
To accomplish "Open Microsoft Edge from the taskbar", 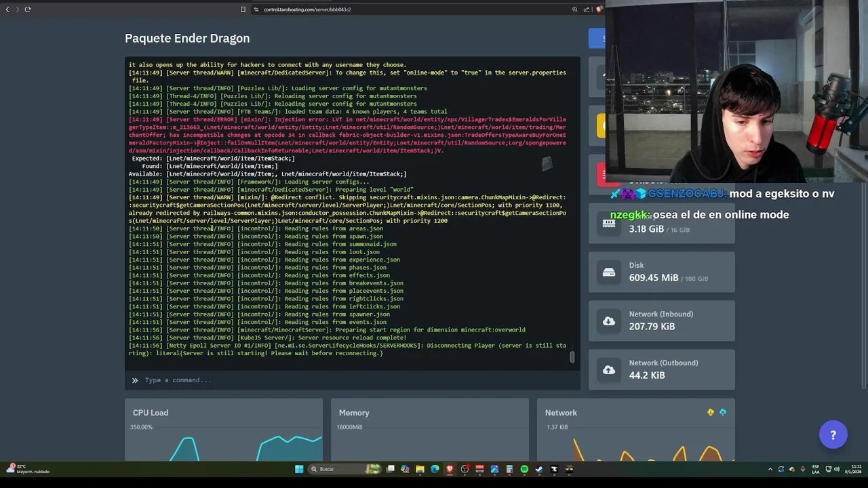I will pyautogui.click(x=435, y=469).
